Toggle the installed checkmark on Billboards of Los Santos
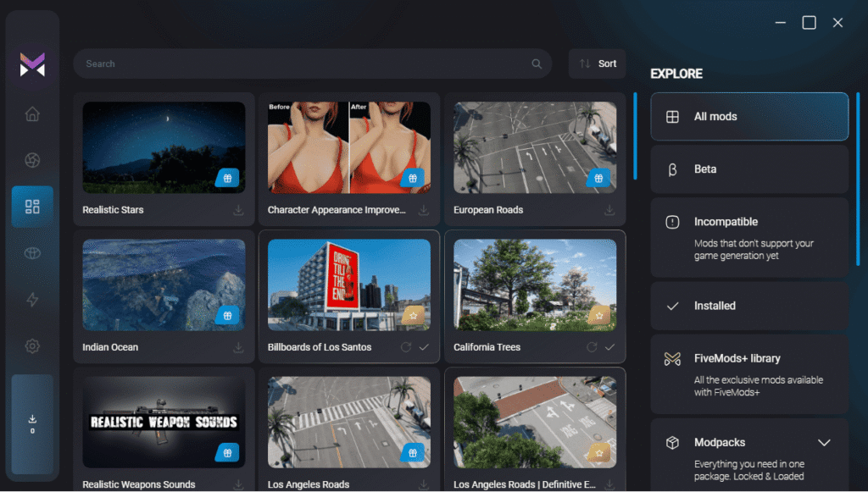The width and height of the screenshot is (868, 492). click(x=425, y=347)
